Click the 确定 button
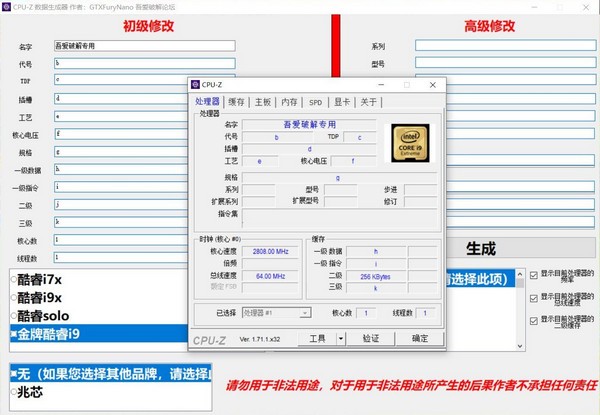600x415 pixels. (x=420, y=339)
